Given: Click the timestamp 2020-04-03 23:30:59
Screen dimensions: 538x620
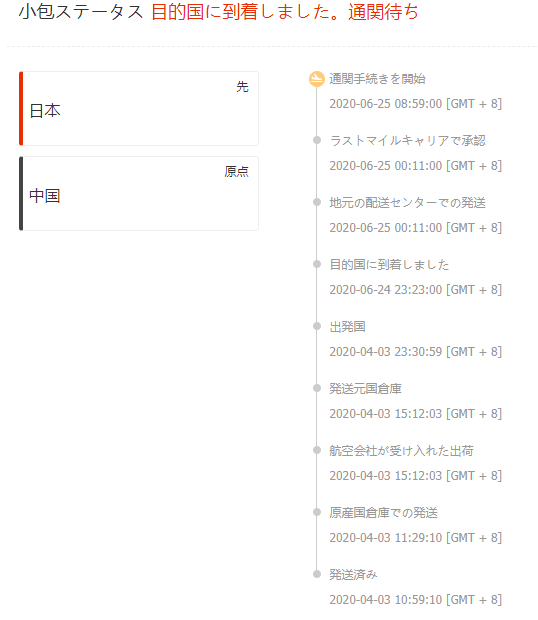Looking at the screenshot, I should coord(386,352).
